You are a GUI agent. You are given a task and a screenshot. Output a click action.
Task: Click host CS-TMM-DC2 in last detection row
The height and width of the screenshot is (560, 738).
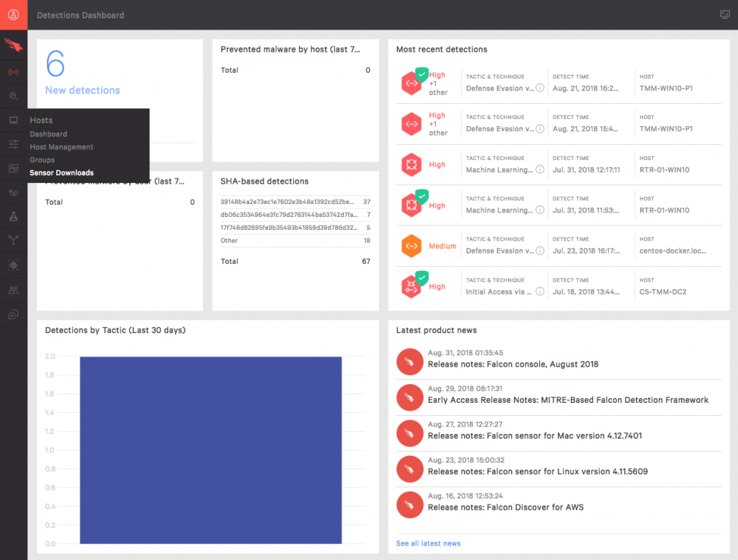[663, 292]
